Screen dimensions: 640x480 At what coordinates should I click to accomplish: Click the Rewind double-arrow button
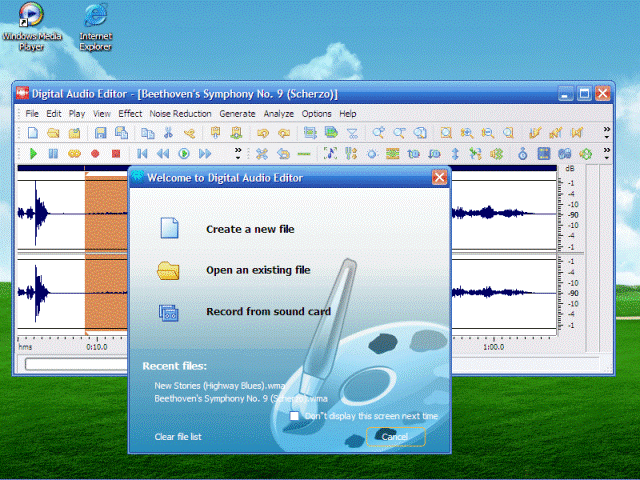coord(163,154)
